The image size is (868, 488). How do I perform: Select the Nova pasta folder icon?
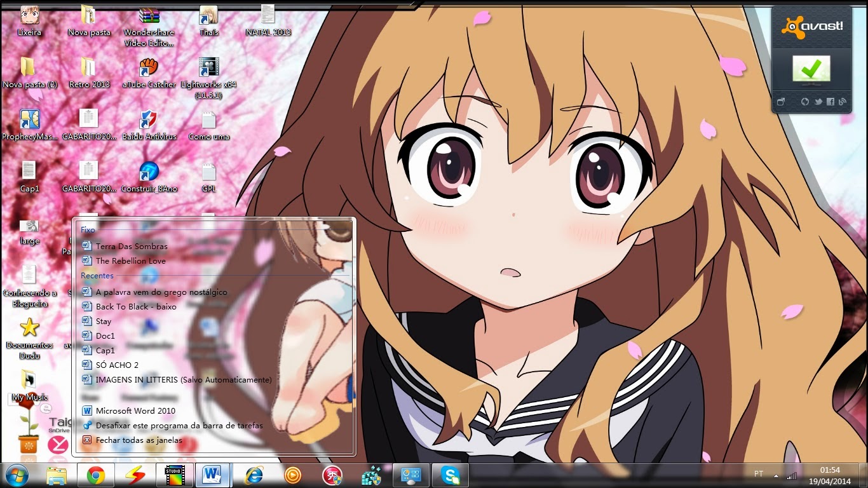89,20
